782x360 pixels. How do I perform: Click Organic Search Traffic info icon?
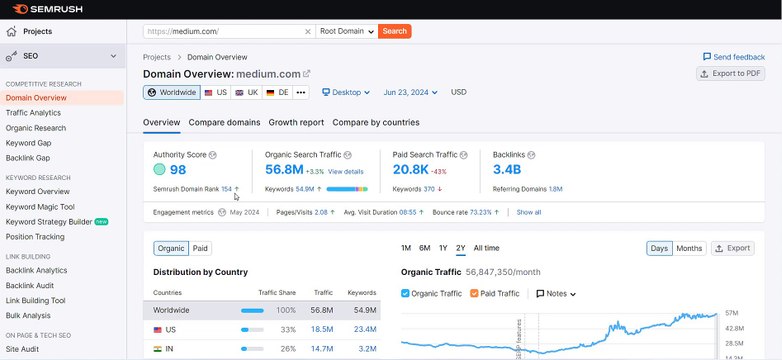pos(348,155)
